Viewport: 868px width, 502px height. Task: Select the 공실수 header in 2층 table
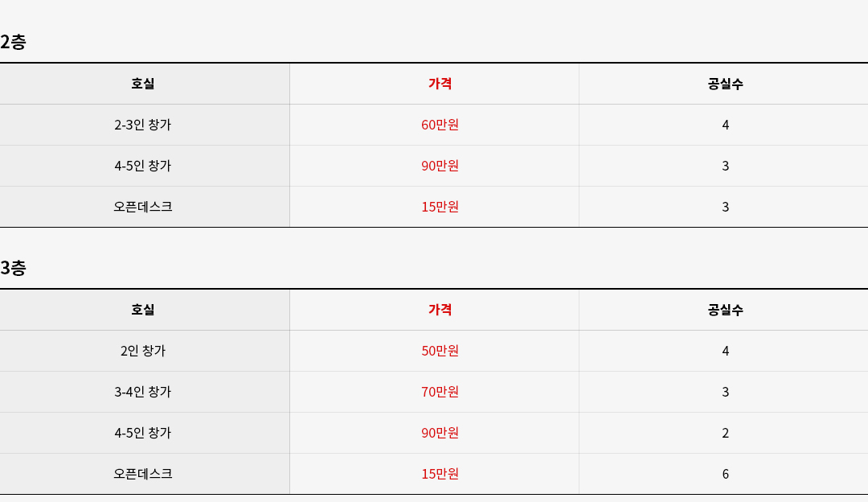[725, 84]
